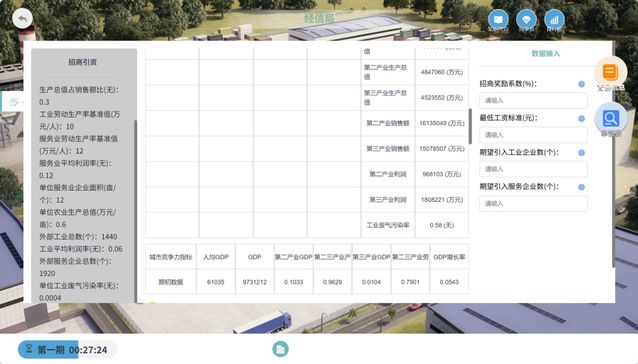Click the 第一期 countdown timer progress bar
This screenshot has width=638, height=364.
click(68, 349)
